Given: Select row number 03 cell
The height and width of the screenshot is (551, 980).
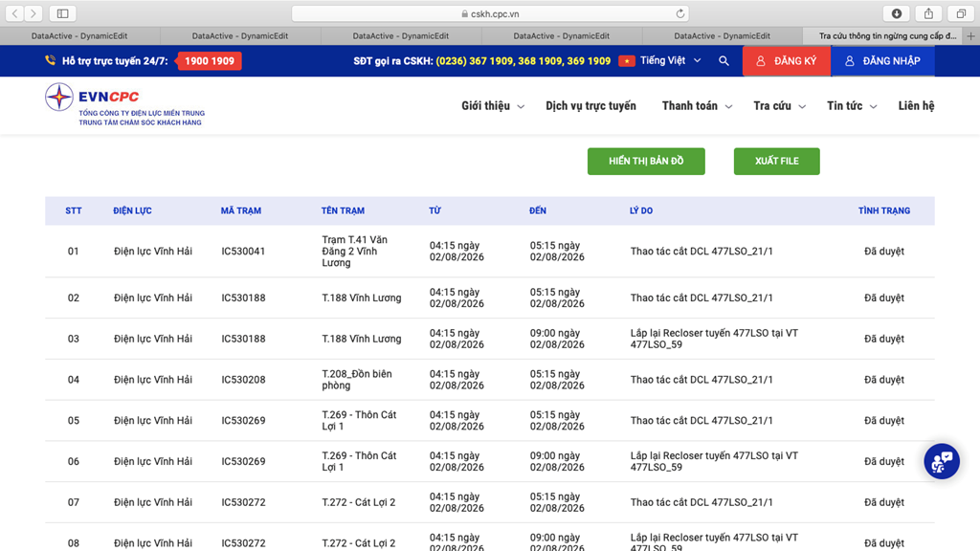Looking at the screenshot, I should click(x=73, y=339).
